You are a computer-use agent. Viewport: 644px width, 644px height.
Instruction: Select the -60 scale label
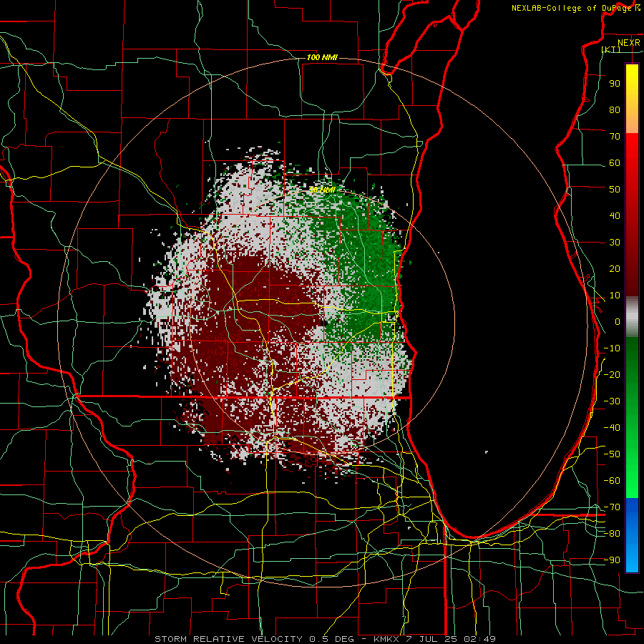[612, 481]
